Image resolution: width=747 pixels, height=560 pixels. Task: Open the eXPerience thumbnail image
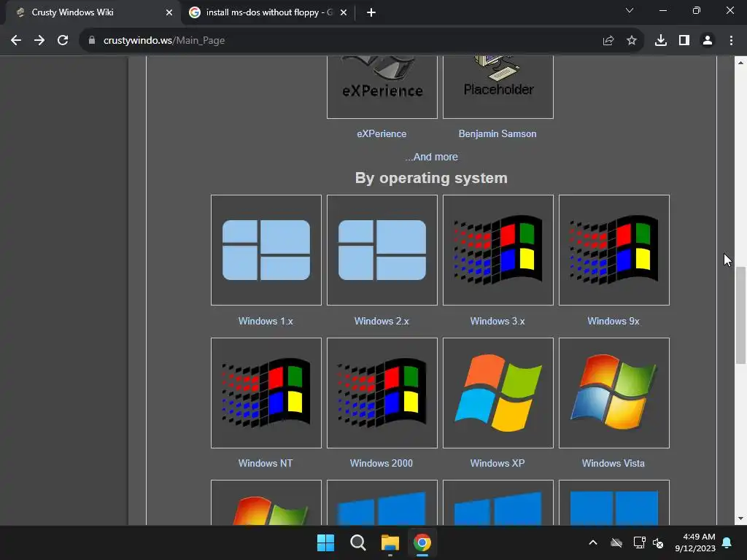click(382, 87)
